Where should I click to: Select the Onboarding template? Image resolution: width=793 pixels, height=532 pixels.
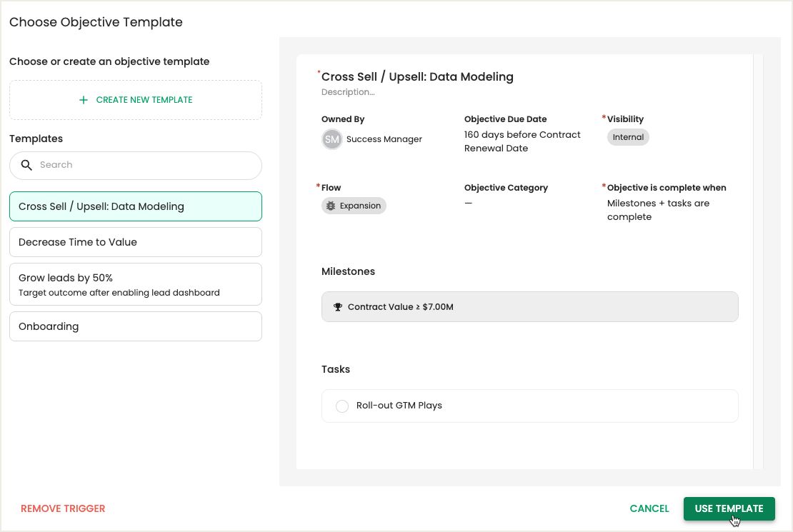point(136,326)
